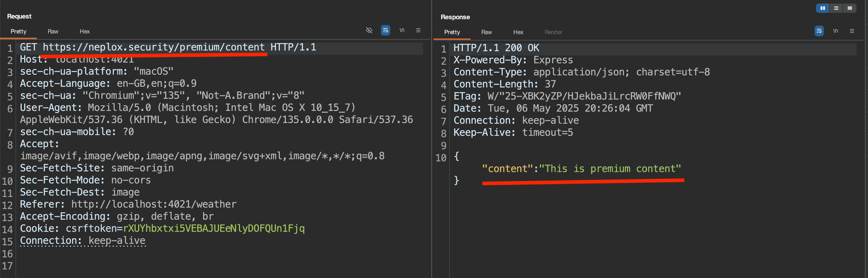This screenshot has width=868, height=278.
Task: Click the Date response header line
Action: point(553,108)
